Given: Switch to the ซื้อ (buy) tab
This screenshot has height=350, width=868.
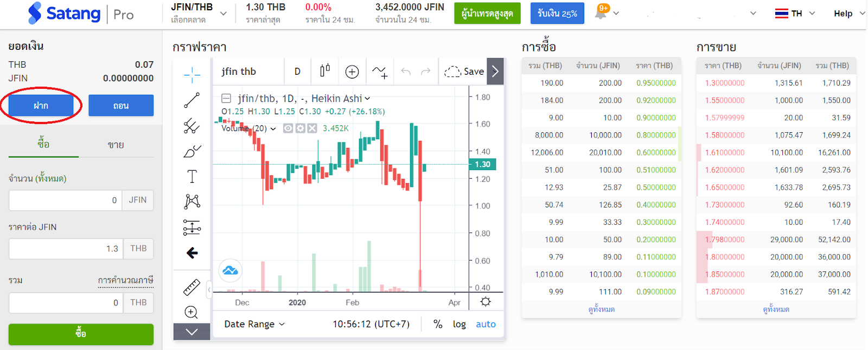Looking at the screenshot, I should click(43, 144).
